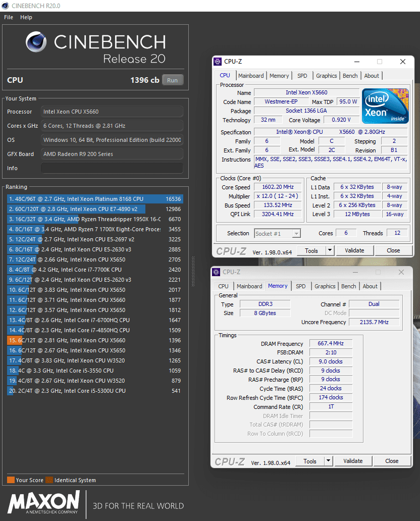Screen dimensions: 420x521
Task: Click Validate in the CPU-Z processor window
Action: pos(354,250)
